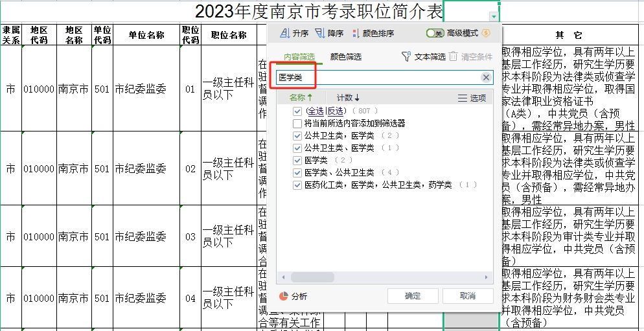Uncheck the 医药化工类 entry checkbox

[297, 185]
